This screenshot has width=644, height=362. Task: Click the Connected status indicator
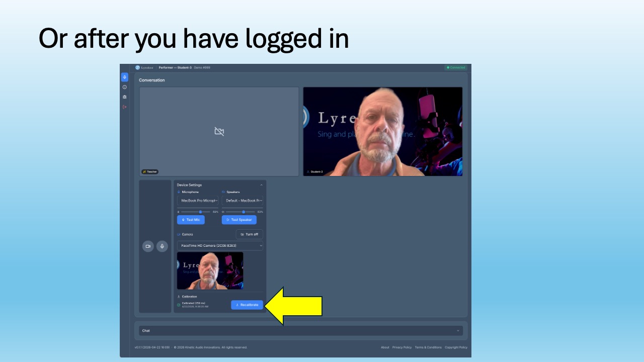pos(455,67)
